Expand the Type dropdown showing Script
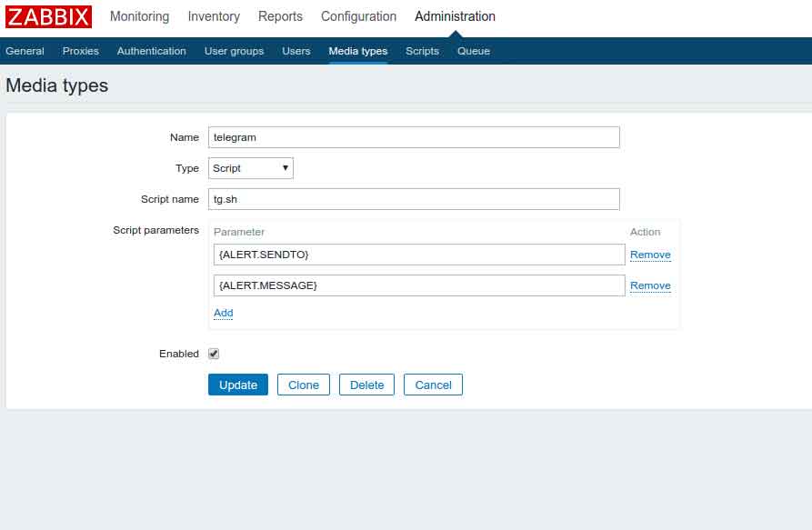812x530 pixels. point(251,168)
